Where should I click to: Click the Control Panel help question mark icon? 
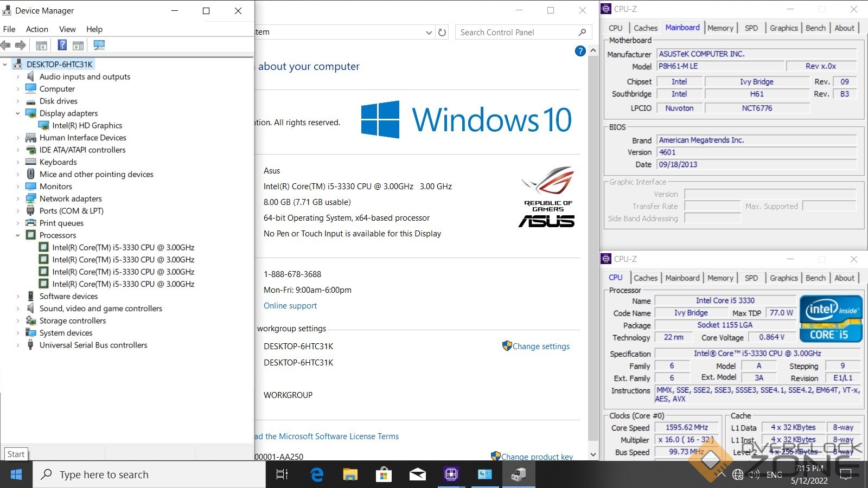pyautogui.click(x=580, y=51)
